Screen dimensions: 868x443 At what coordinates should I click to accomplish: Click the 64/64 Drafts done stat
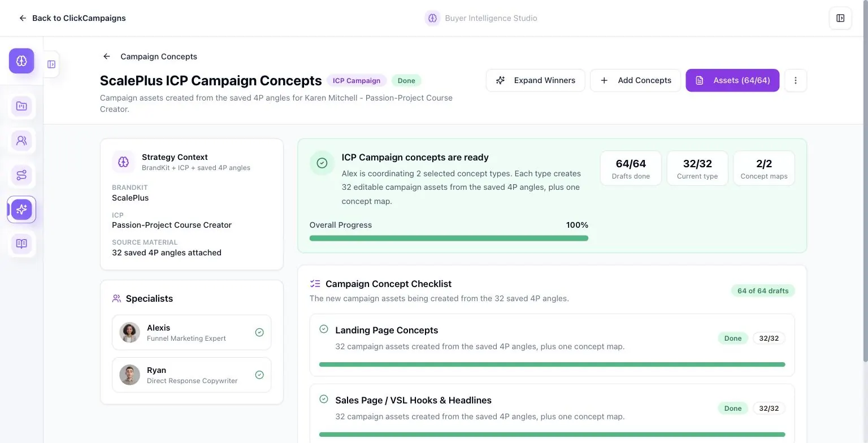[631, 168]
